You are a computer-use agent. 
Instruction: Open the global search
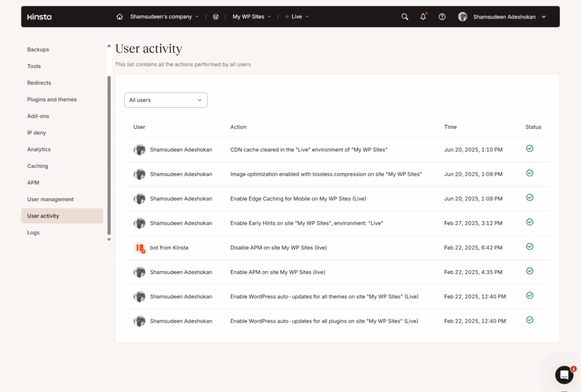click(405, 16)
